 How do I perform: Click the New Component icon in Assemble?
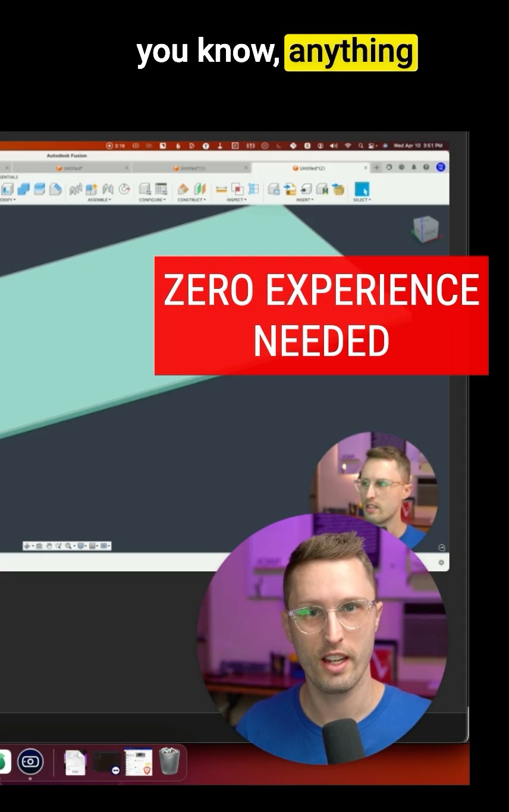pos(92,189)
